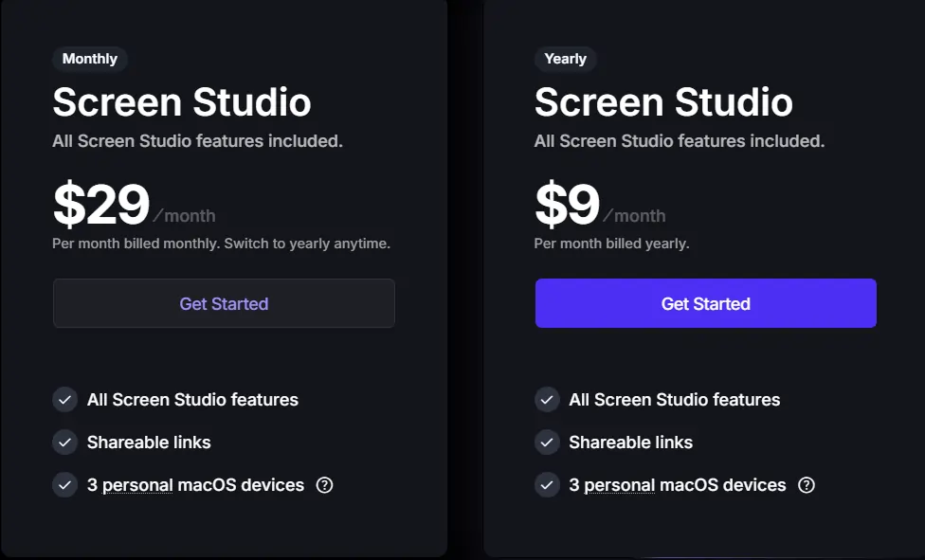The width and height of the screenshot is (925, 560).
Task: Click the help icon beside Monthly macOS devices
Action: 324,485
